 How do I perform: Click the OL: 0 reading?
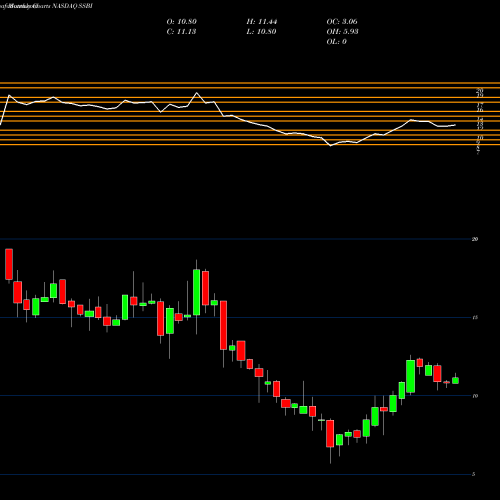coord(337,42)
